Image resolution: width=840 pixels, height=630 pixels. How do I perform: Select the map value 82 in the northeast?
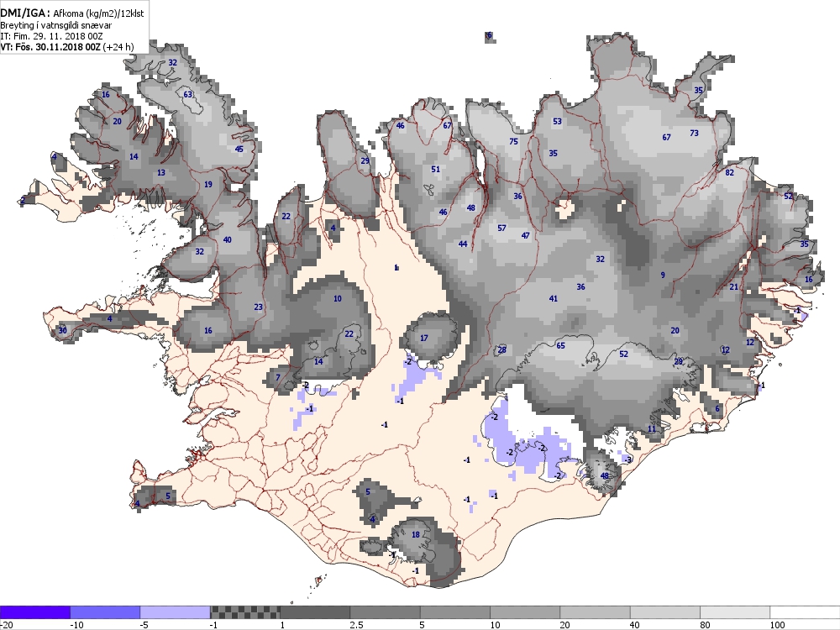(730, 172)
